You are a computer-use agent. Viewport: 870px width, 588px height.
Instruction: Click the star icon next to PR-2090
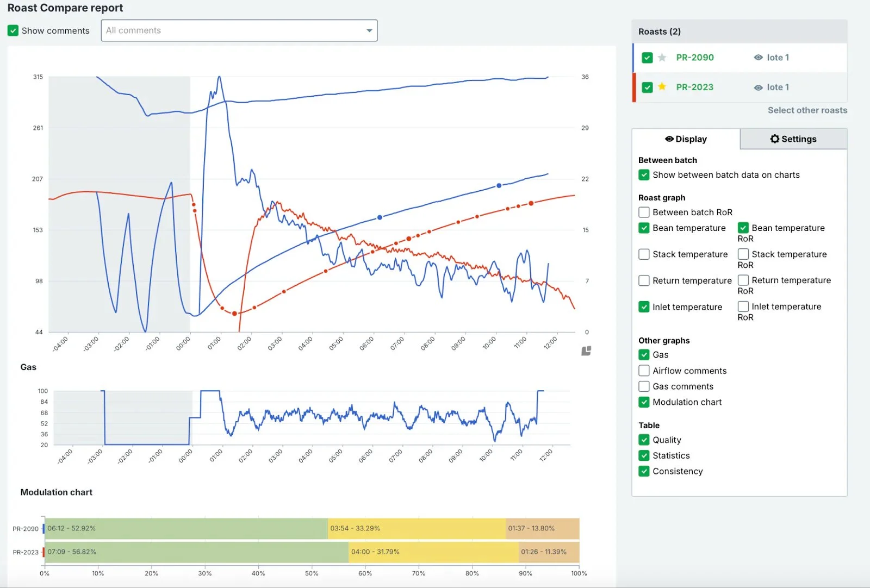pos(662,57)
